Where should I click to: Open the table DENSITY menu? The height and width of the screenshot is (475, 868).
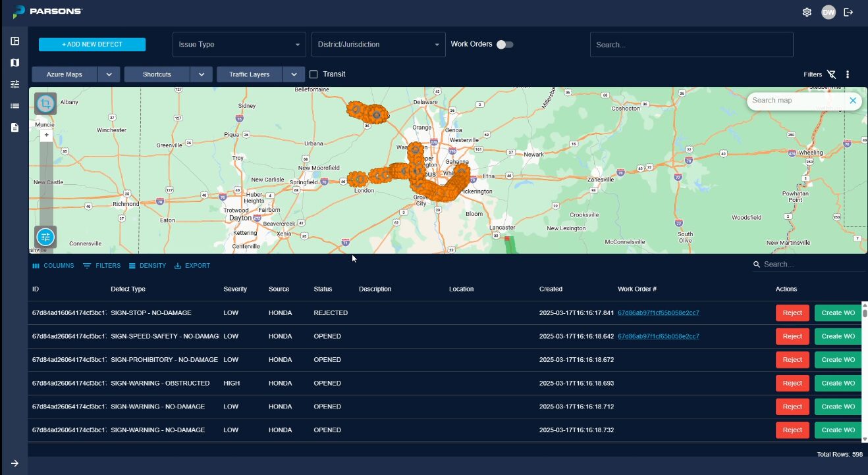(148, 266)
